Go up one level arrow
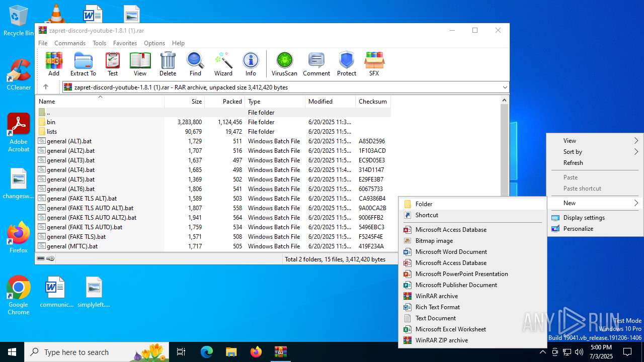644x362 pixels. click(x=46, y=87)
